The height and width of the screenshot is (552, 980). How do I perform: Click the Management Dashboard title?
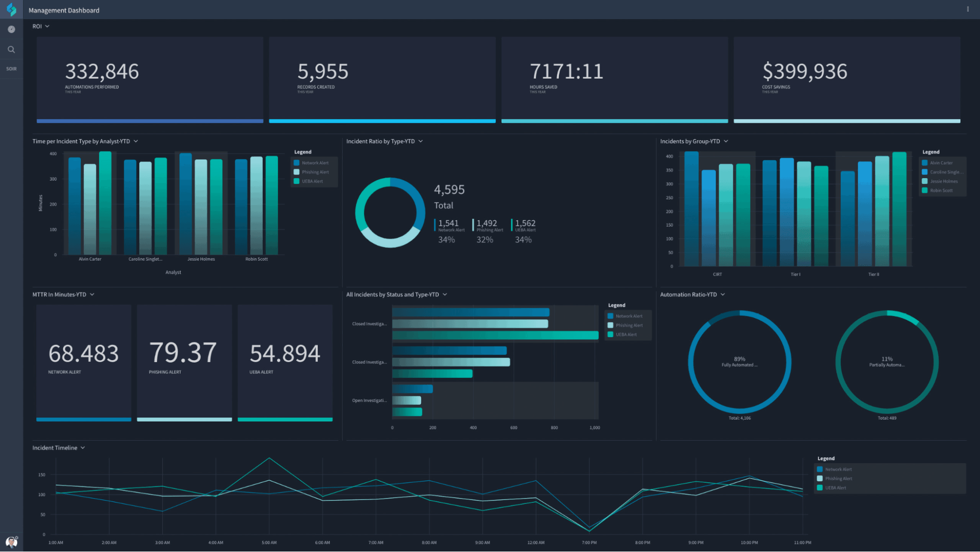64,10
